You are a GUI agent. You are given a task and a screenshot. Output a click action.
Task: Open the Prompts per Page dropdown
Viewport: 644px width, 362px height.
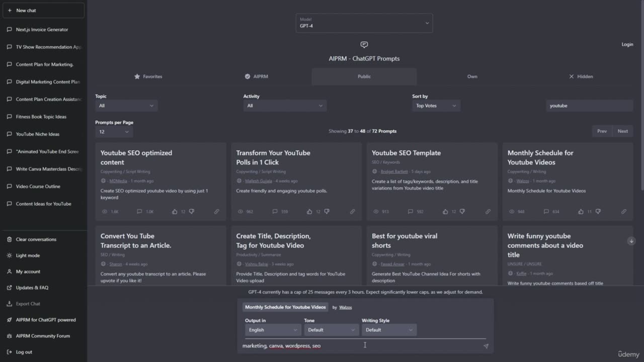114,132
